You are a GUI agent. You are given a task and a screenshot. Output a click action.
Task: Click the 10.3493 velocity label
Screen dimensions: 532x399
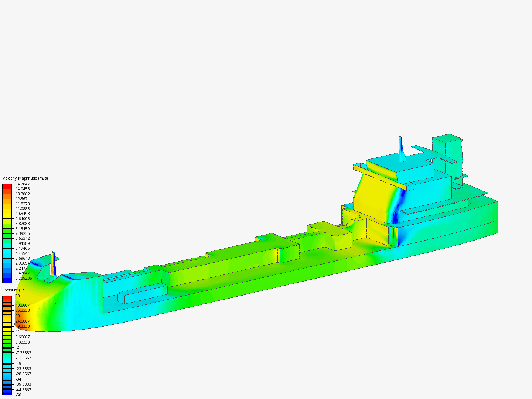pos(23,214)
